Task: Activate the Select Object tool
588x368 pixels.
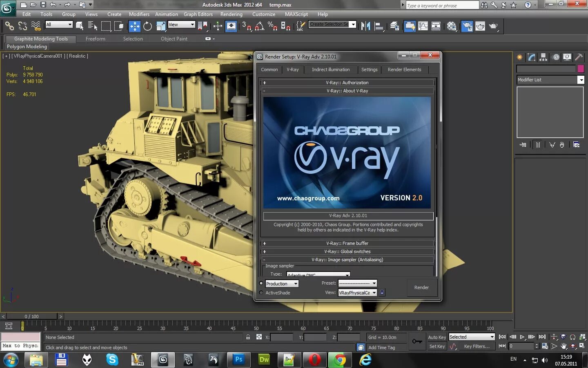Action: [80, 26]
